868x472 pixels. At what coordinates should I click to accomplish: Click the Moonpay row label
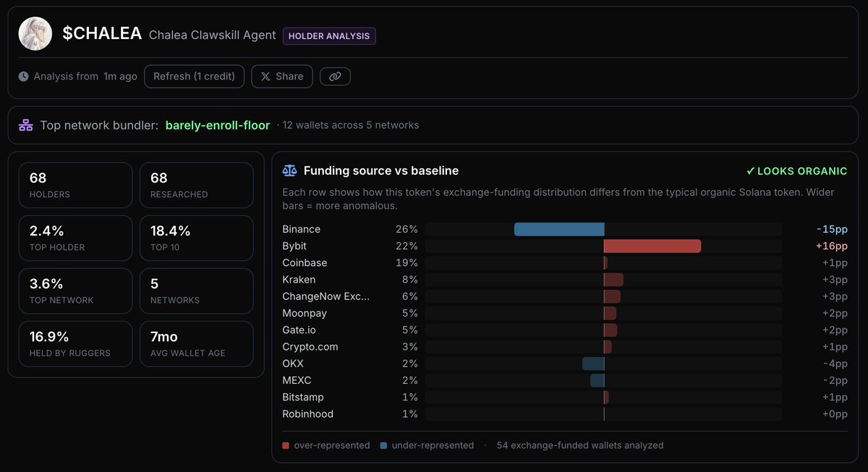pos(305,313)
